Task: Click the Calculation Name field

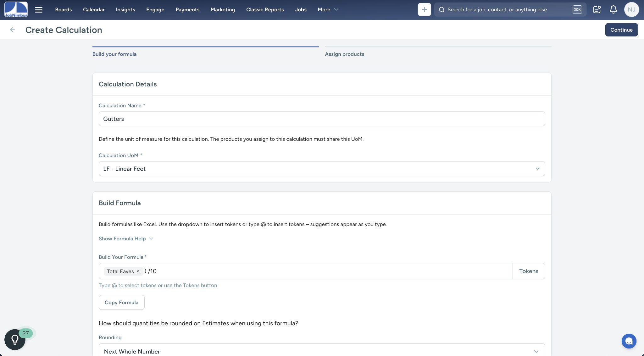Action: click(x=321, y=119)
